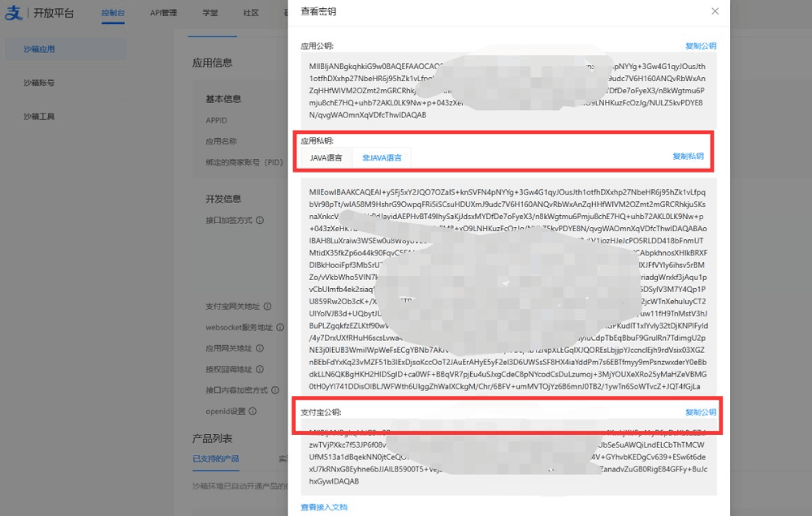Click the 应用公钥 key text box
Screen dimensions: 812x516
(508, 90)
